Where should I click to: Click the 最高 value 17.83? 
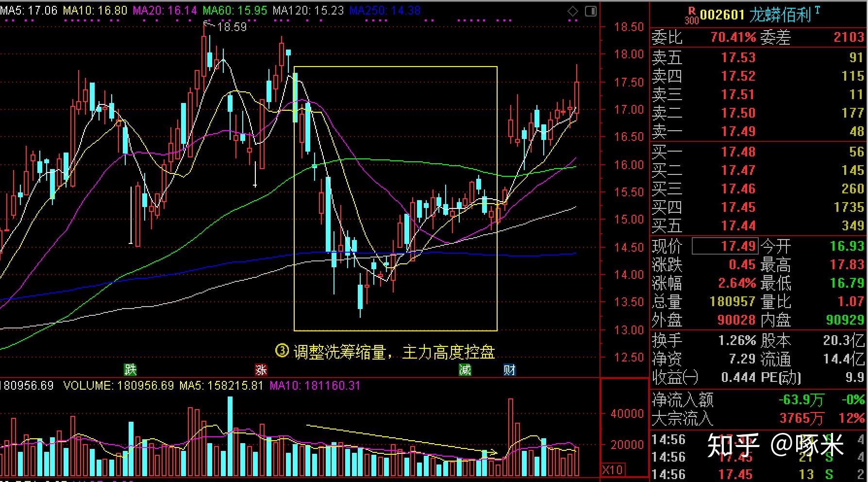click(847, 265)
